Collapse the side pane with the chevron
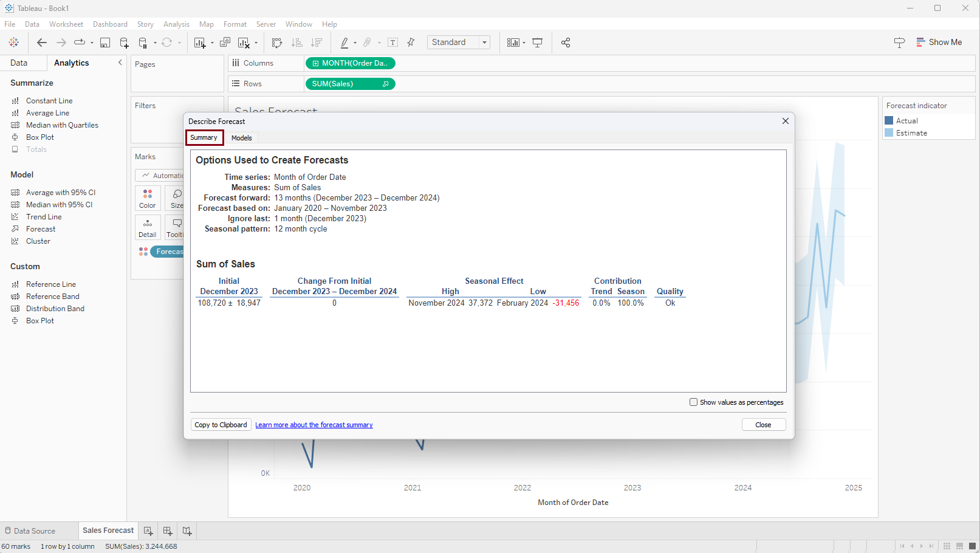Screen dimensions: 980x553 [120, 63]
